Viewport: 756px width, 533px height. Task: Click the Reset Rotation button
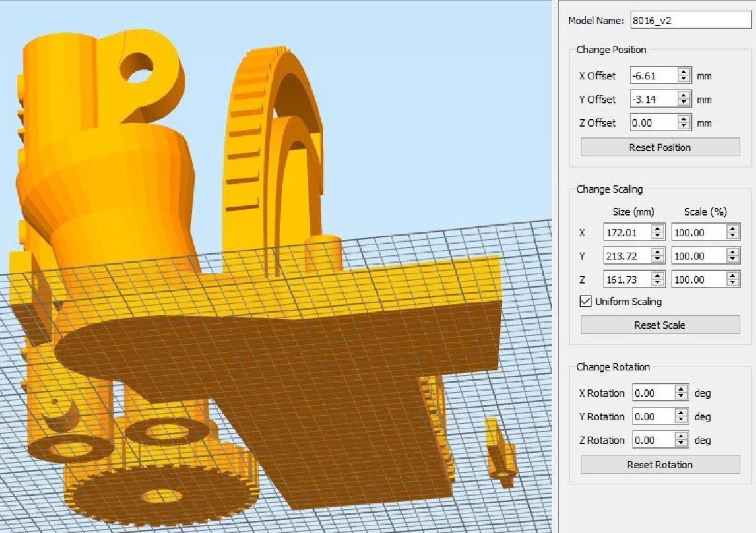click(660, 465)
